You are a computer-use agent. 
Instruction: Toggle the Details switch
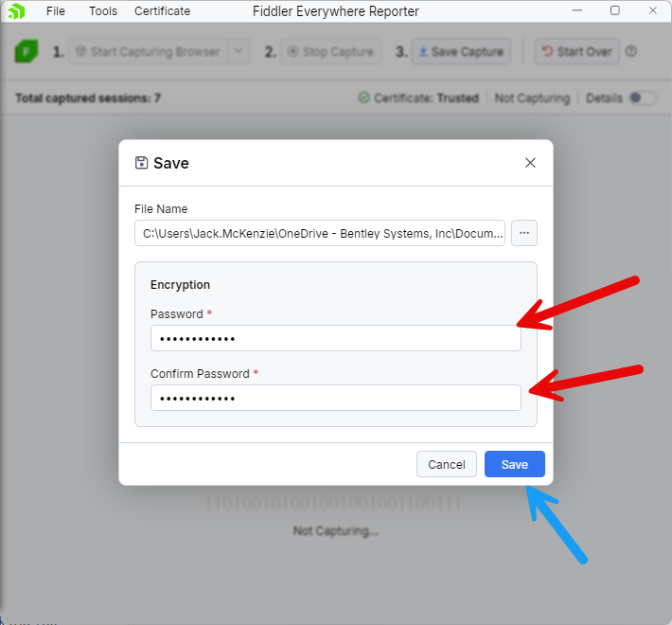tap(642, 98)
